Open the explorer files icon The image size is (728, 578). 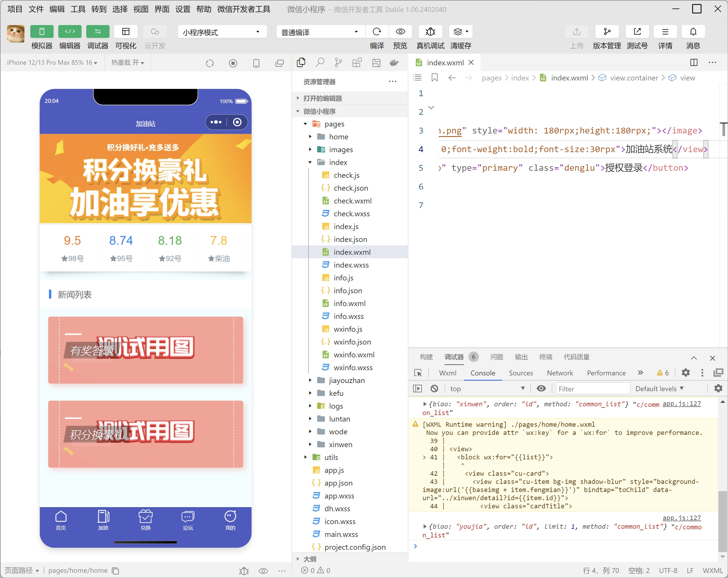(x=301, y=62)
